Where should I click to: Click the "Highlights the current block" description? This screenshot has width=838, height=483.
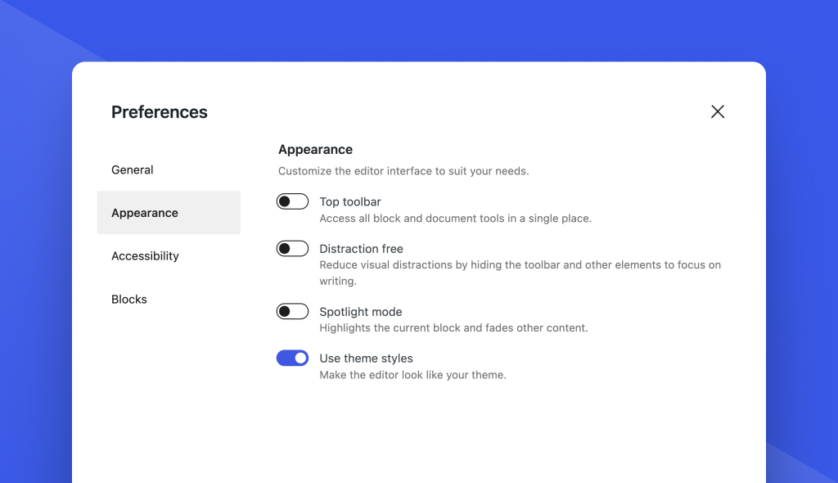click(x=454, y=328)
